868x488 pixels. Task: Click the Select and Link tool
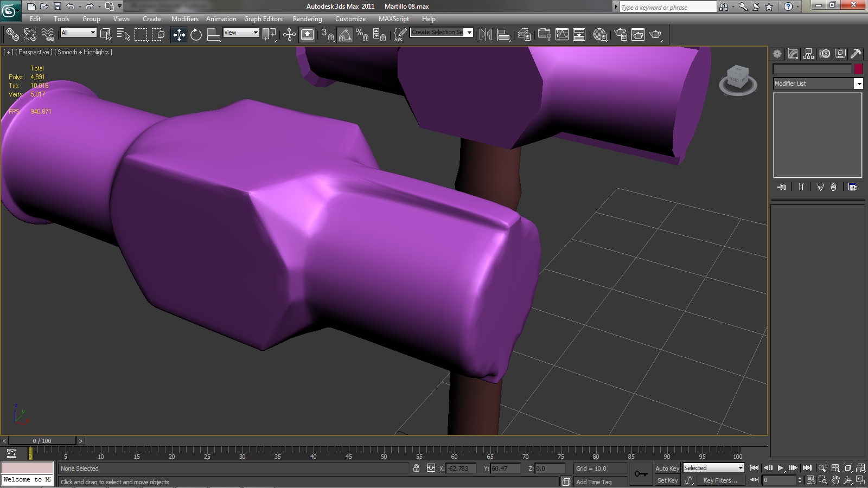coord(12,35)
